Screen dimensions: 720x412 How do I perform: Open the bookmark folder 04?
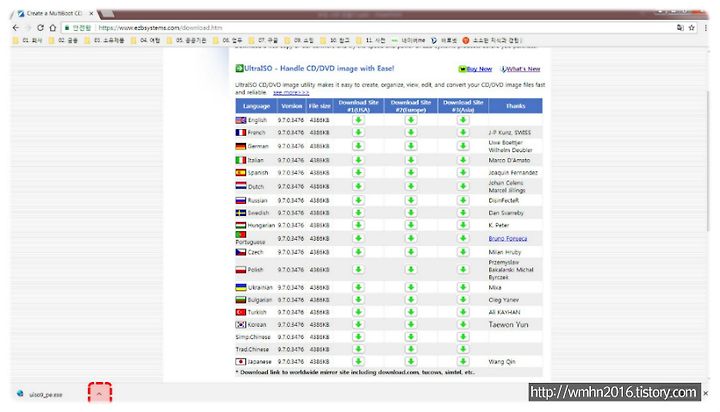click(146, 40)
